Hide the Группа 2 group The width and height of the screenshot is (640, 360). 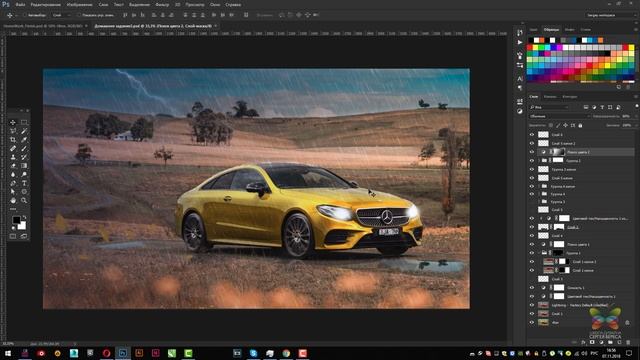click(x=531, y=160)
